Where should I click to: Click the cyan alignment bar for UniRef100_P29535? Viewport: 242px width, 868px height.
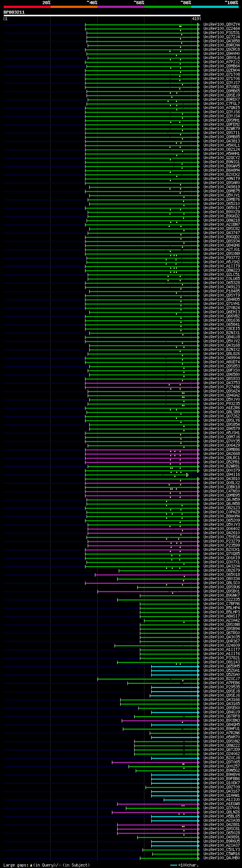[x=174, y=687]
